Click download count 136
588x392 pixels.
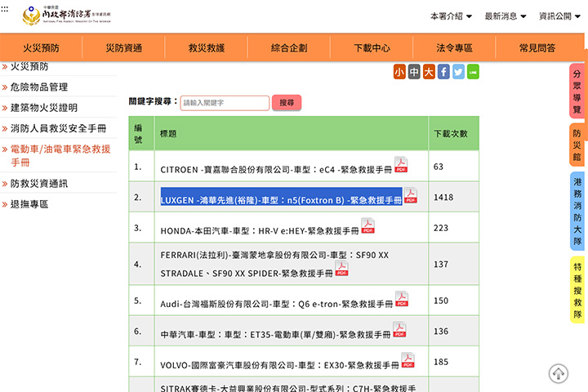(441, 332)
